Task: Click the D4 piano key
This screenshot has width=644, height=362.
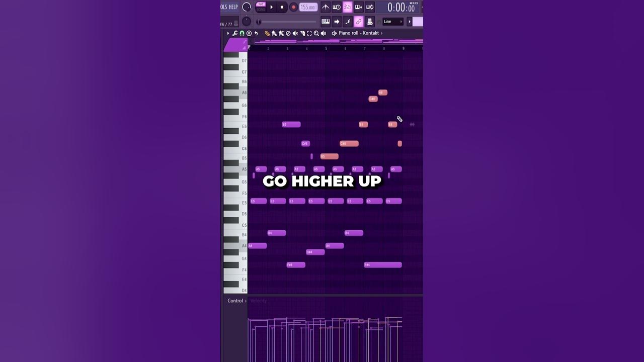Action: pyautogui.click(x=235, y=290)
